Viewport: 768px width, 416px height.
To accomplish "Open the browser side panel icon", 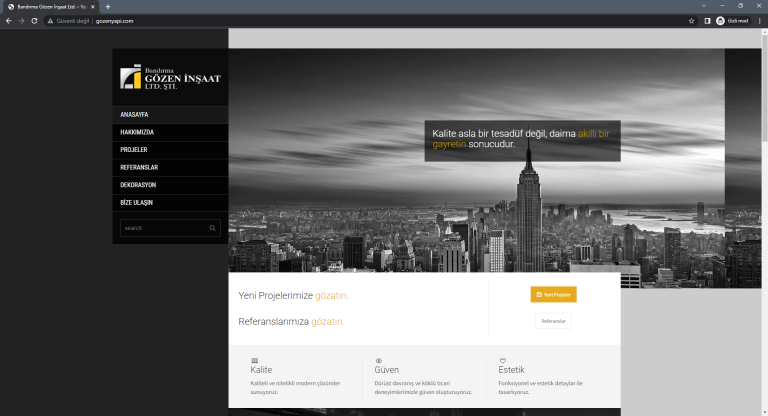I will tap(707, 21).
